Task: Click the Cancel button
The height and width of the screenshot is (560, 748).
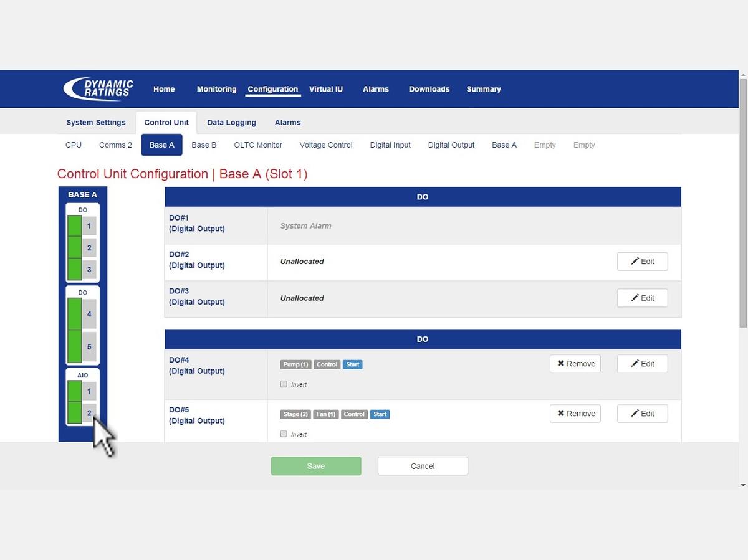Action: [x=423, y=466]
